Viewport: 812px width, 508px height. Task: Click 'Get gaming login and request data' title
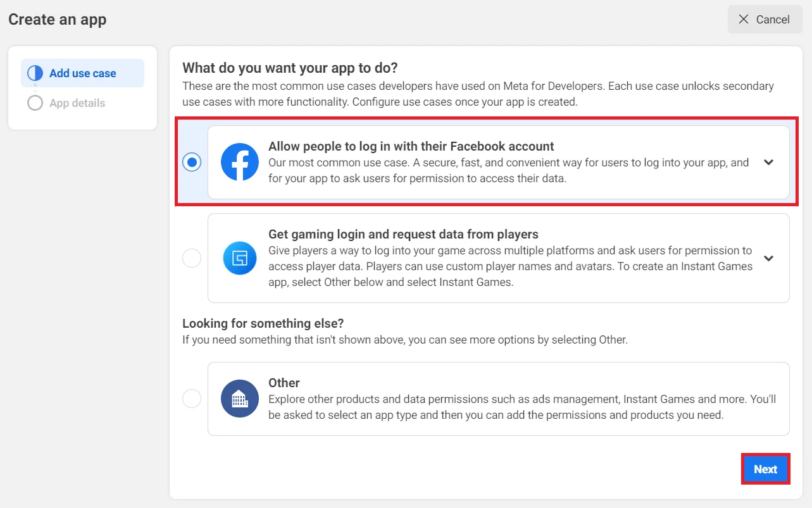click(x=403, y=234)
